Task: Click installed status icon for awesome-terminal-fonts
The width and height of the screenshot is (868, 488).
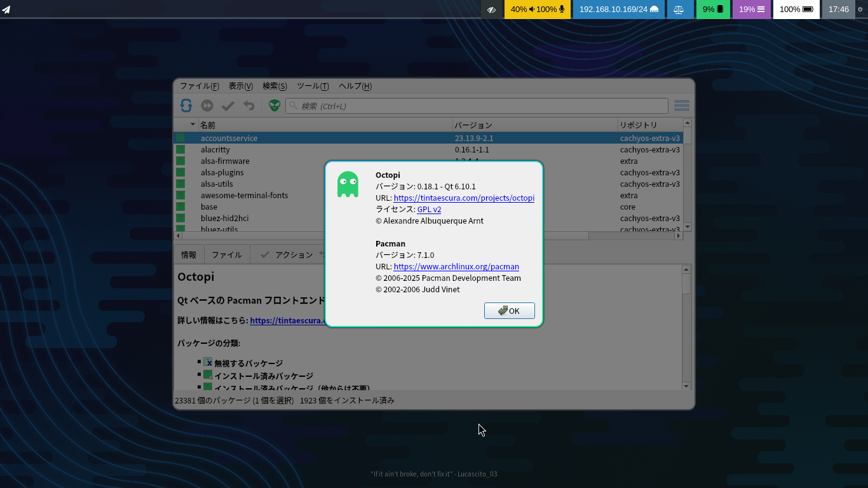Action: 180,195
